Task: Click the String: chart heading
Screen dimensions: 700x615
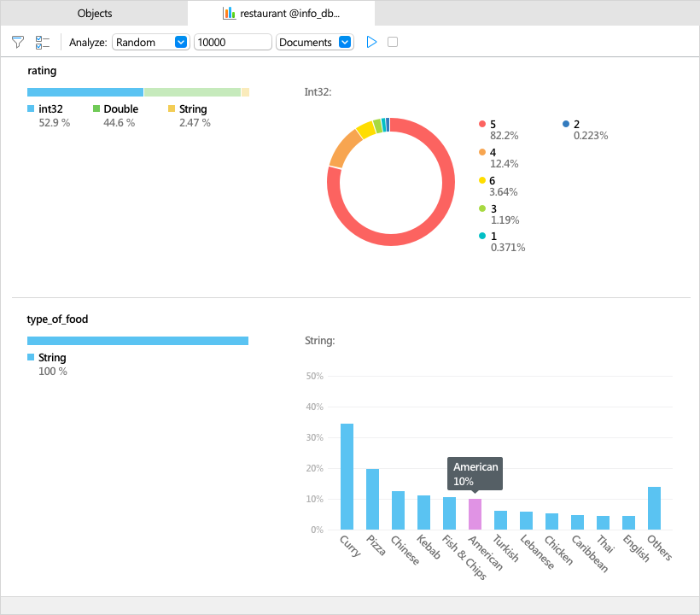Action: pyautogui.click(x=319, y=340)
